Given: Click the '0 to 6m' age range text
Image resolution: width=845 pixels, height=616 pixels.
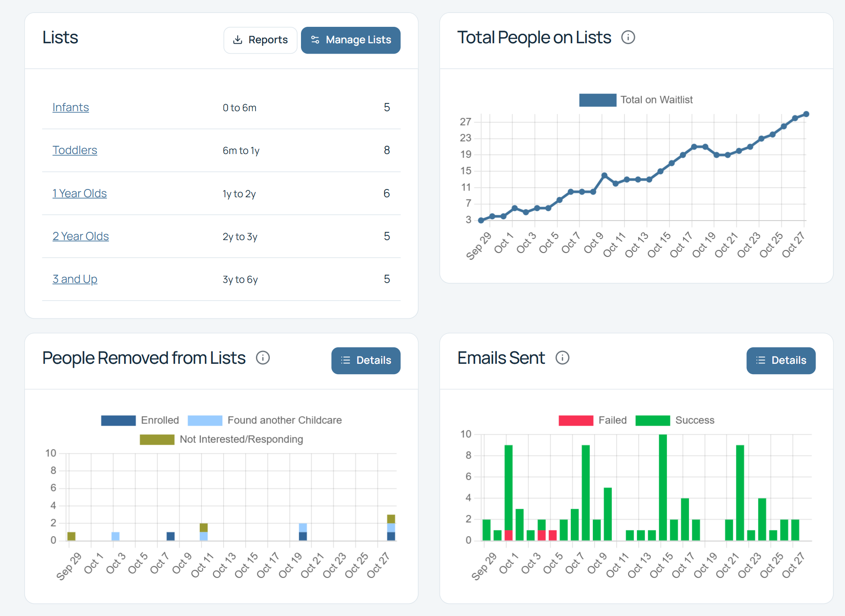Looking at the screenshot, I should (x=240, y=108).
